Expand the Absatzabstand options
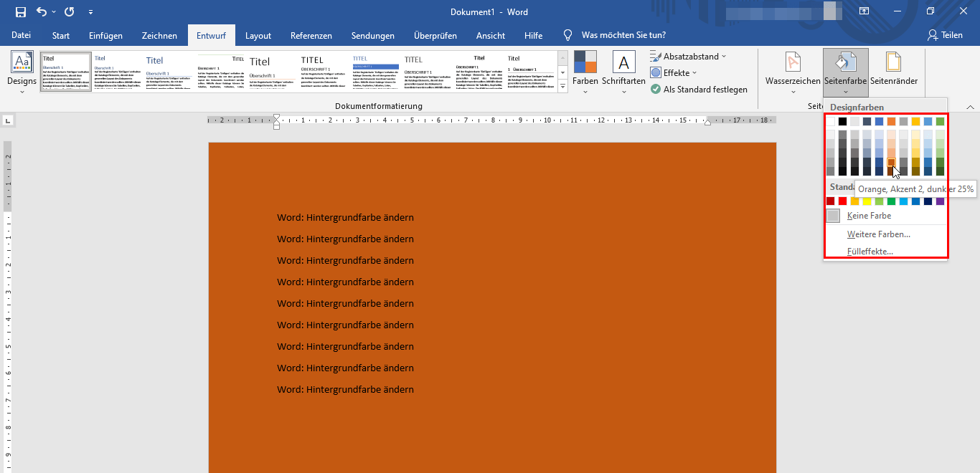The height and width of the screenshot is (473, 980). click(689, 56)
